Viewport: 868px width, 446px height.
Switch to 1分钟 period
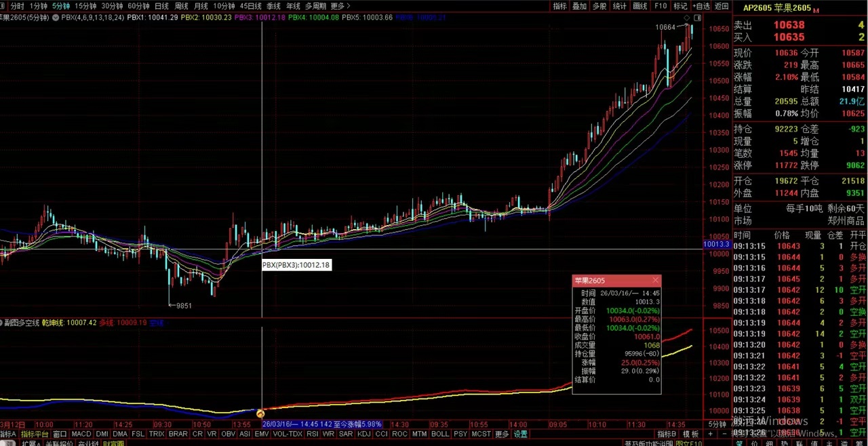coord(39,6)
